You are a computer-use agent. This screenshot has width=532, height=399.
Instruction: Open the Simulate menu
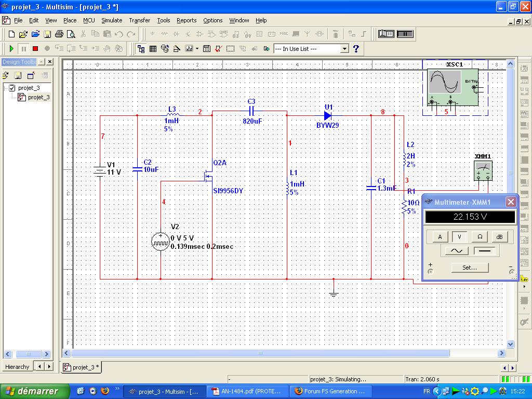coord(112,20)
